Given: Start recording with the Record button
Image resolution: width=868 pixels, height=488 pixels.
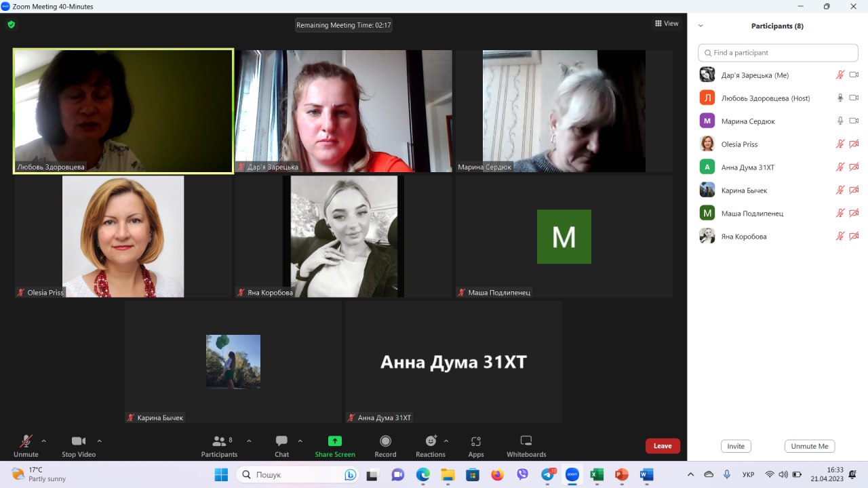Looking at the screenshot, I should pyautogui.click(x=385, y=446).
